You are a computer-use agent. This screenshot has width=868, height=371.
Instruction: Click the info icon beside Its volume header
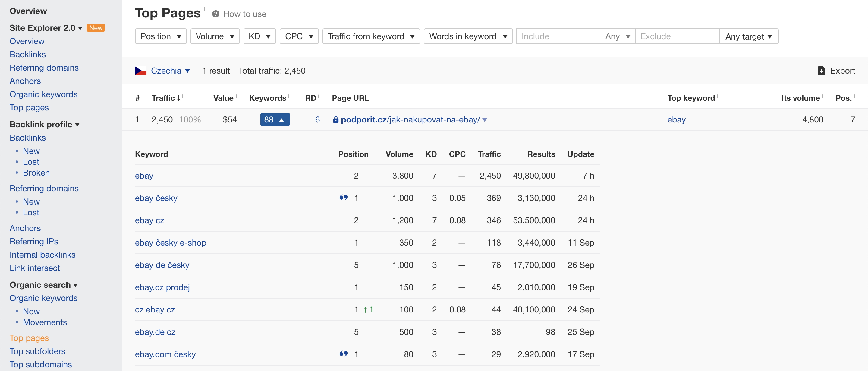(822, 97)
